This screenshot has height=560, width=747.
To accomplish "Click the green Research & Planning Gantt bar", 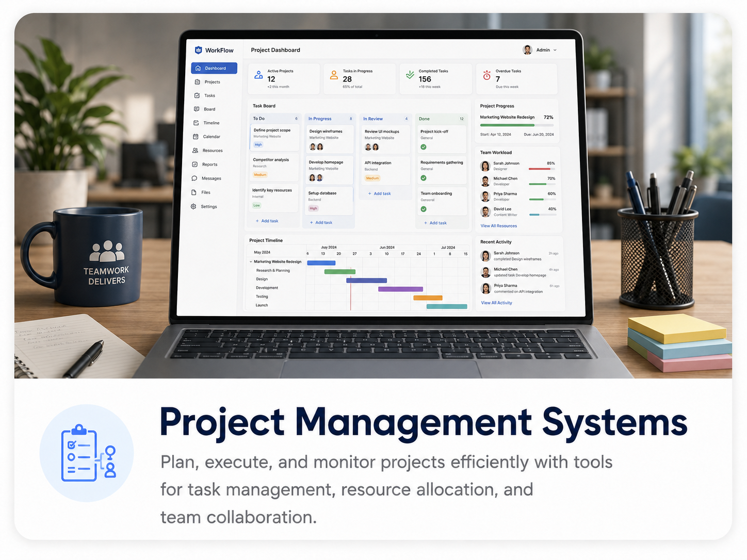I will pyautogui.click(x=339, y=272).
